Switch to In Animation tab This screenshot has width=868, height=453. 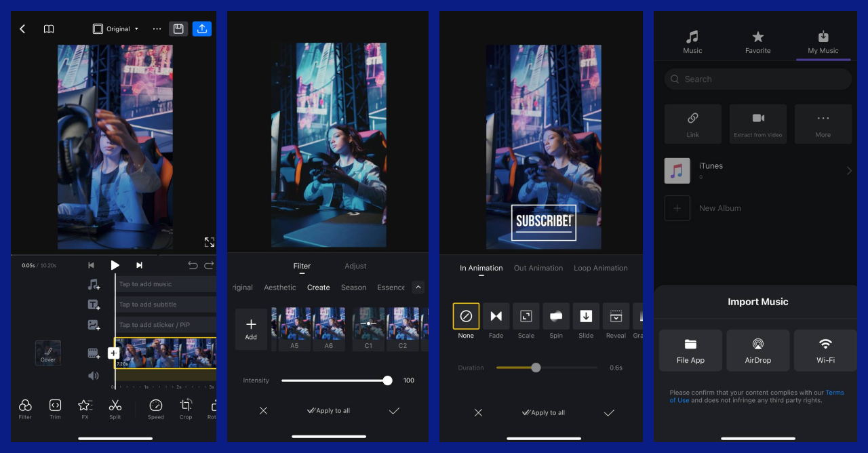point(481,268)
